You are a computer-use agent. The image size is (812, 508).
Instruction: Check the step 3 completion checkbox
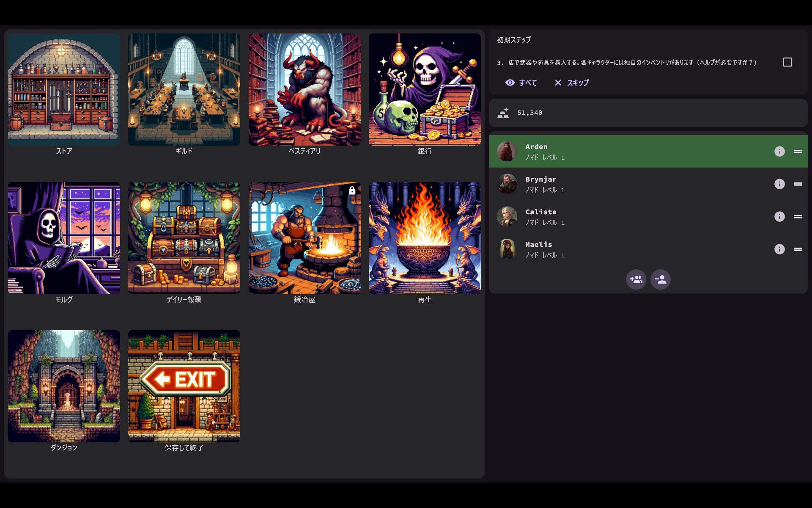coord(787,62)
